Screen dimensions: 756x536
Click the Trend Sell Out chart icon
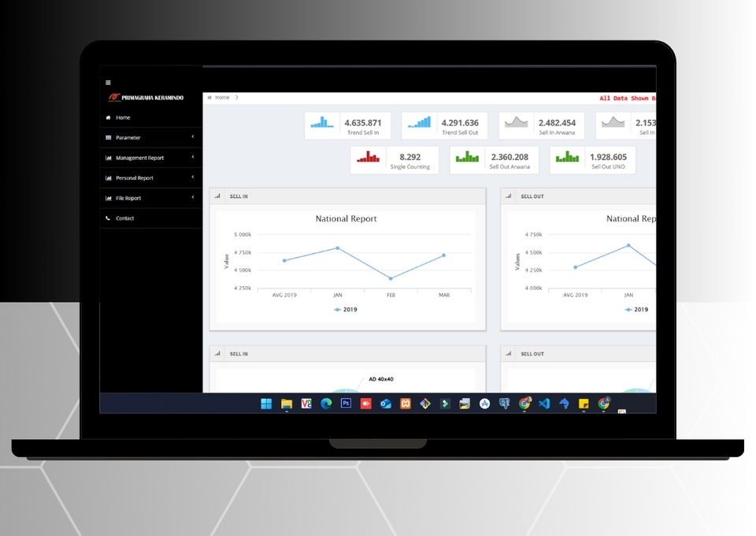419,122
